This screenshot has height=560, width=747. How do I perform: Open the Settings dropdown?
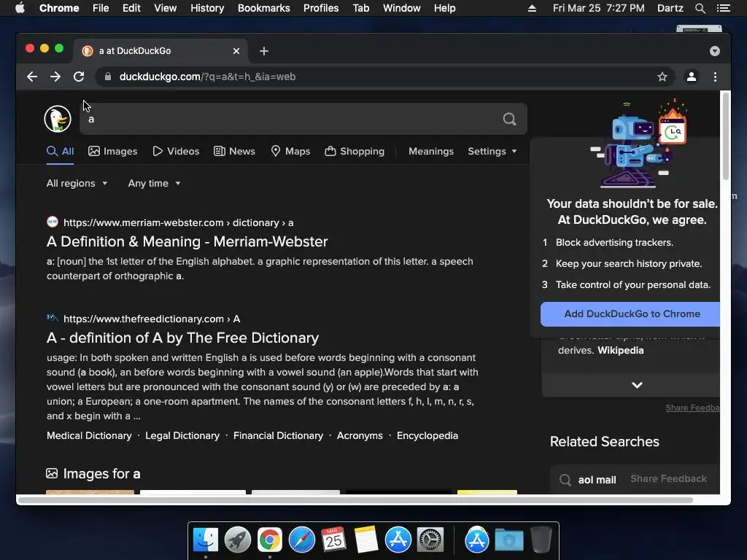pos(492,152)
